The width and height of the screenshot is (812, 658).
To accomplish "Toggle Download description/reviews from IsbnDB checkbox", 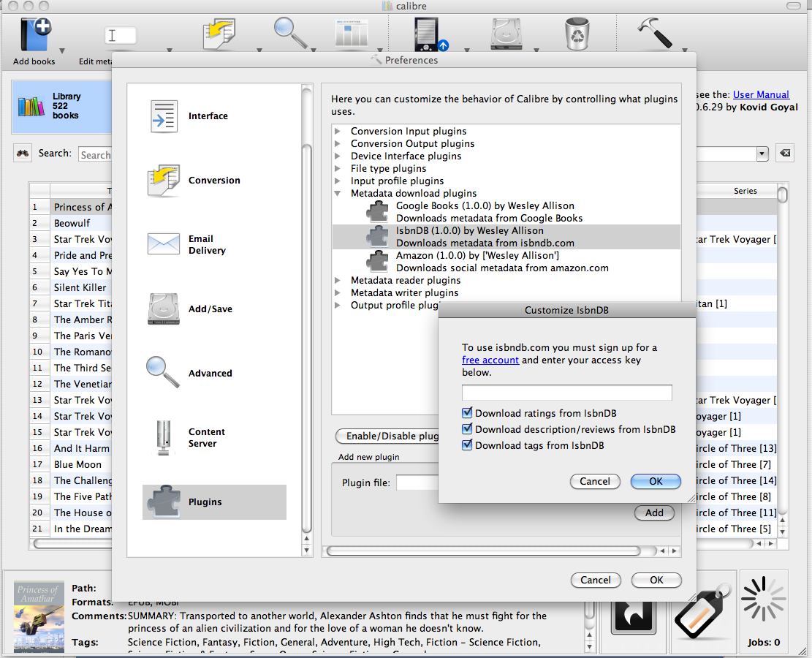I will 467,429.
